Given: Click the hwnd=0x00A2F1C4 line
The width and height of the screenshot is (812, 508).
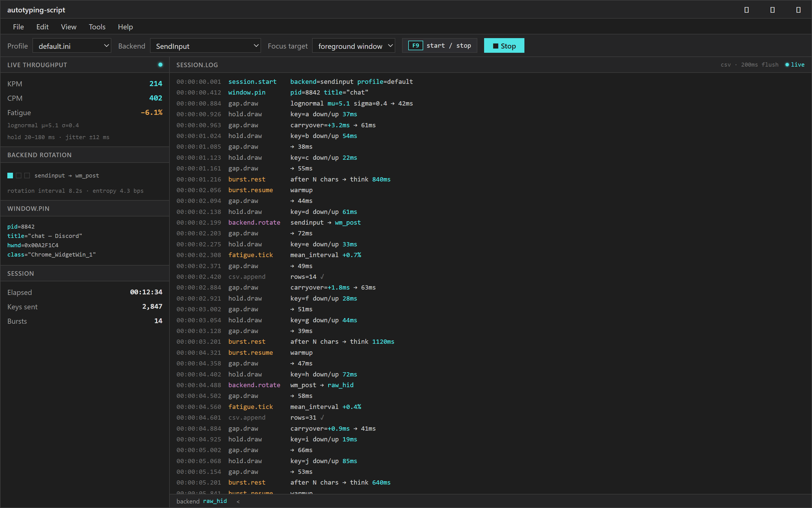Looking at the screenshot, I should click(x=33, y=246).
